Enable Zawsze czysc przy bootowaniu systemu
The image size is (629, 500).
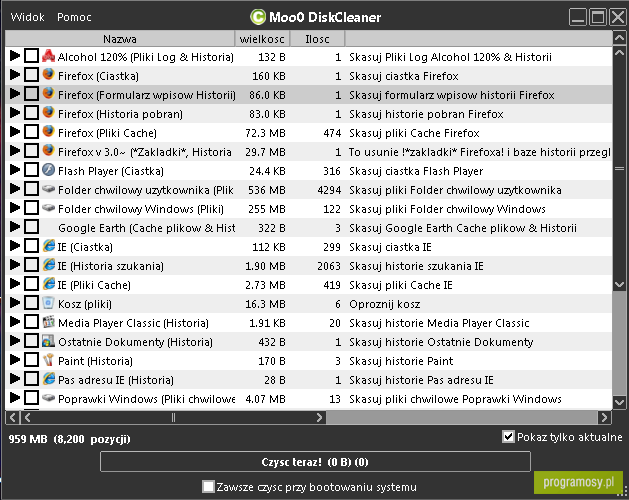pyautogui.click(x=209, y=487)
